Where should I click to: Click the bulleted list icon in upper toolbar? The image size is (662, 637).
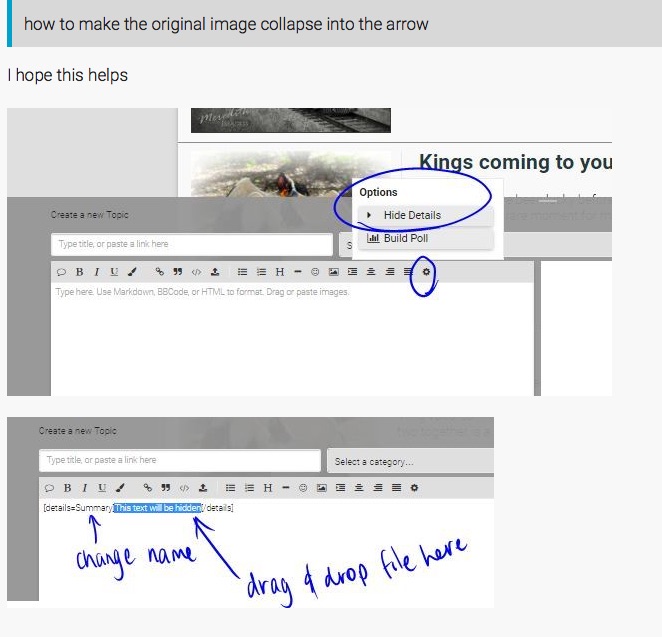pos(243,272)
